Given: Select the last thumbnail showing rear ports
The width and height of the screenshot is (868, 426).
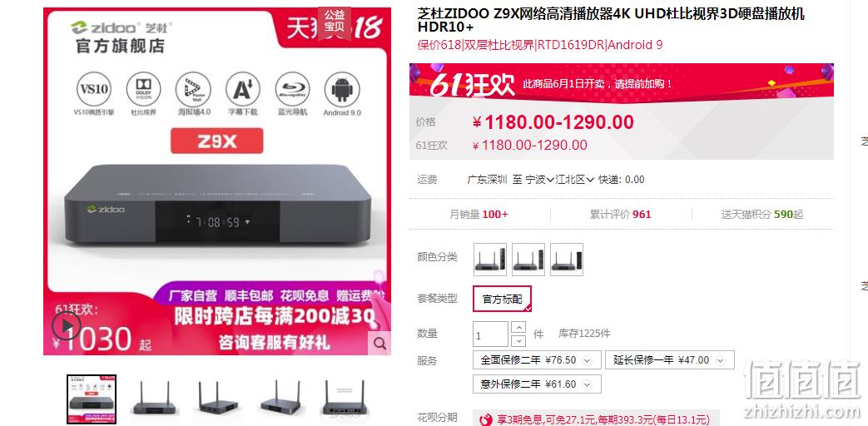Looking at the screenshot, I should pos(344,399).
